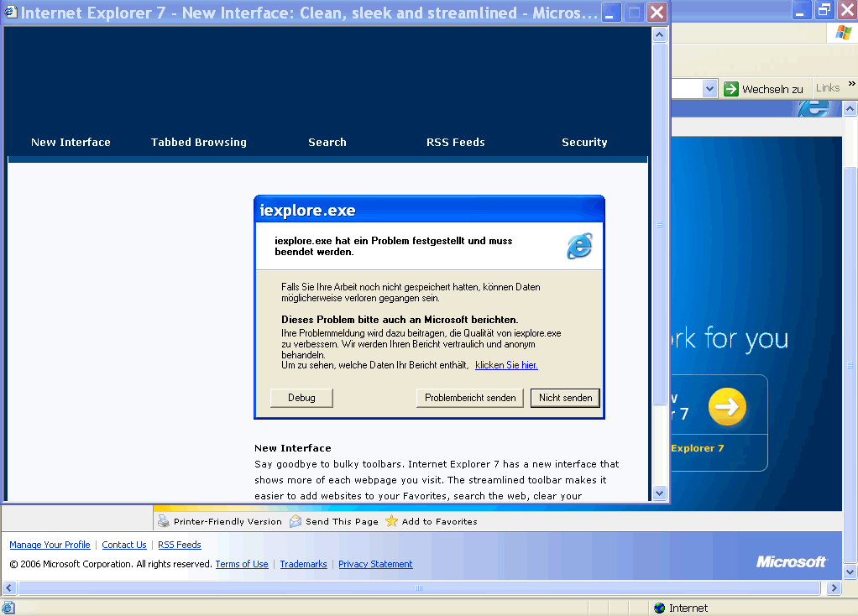Click the Explorer 7 download text
This screenshot has width=858, height=616.
(x=698, y=448)
